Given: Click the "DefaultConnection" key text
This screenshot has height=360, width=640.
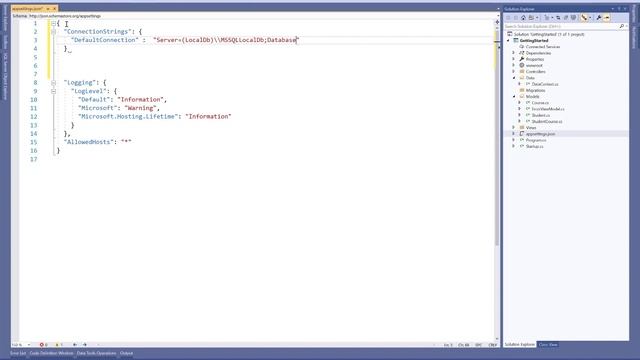Looking at the screenshot, I should pos(105,40).
